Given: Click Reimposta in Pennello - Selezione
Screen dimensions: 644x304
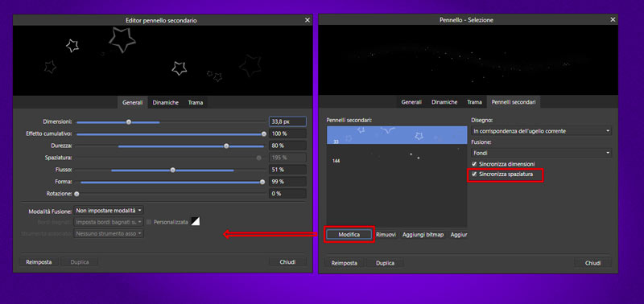Looking at the screenshot, I should 345,263.
